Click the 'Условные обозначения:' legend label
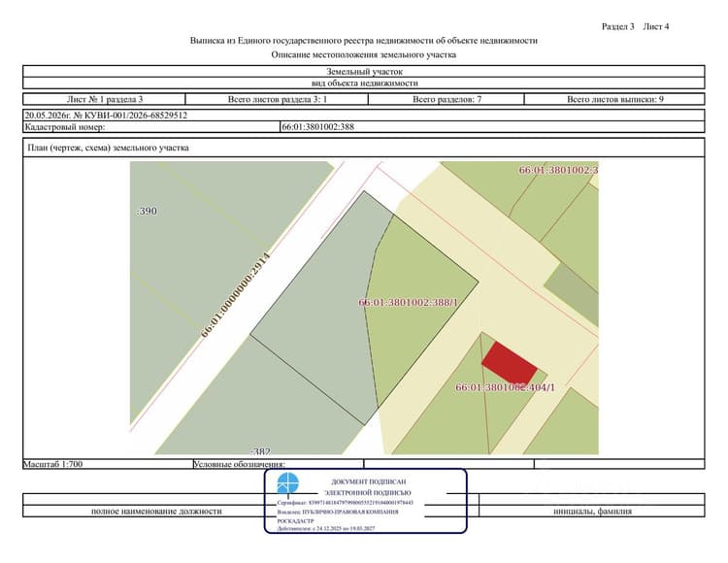The width and height of the screenshot is (728, 563). coord(239,464)
